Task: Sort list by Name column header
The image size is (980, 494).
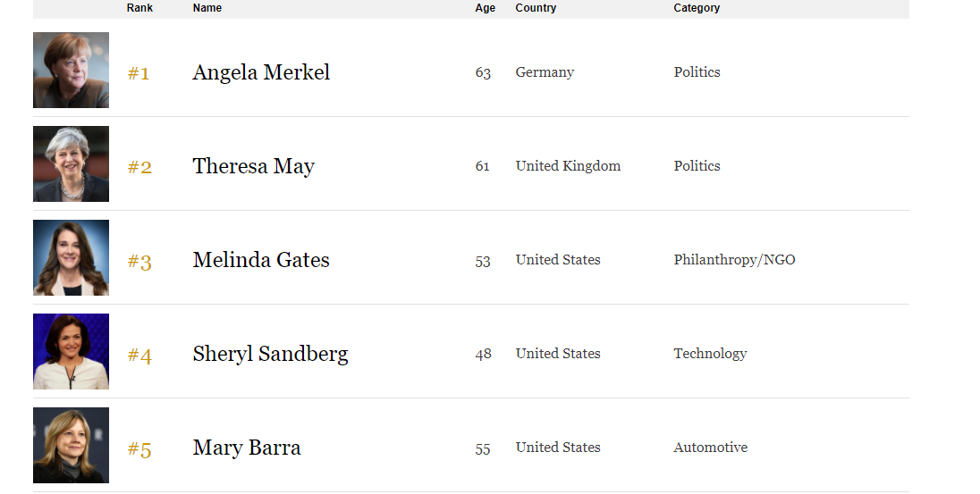Action: pos(207,8)
